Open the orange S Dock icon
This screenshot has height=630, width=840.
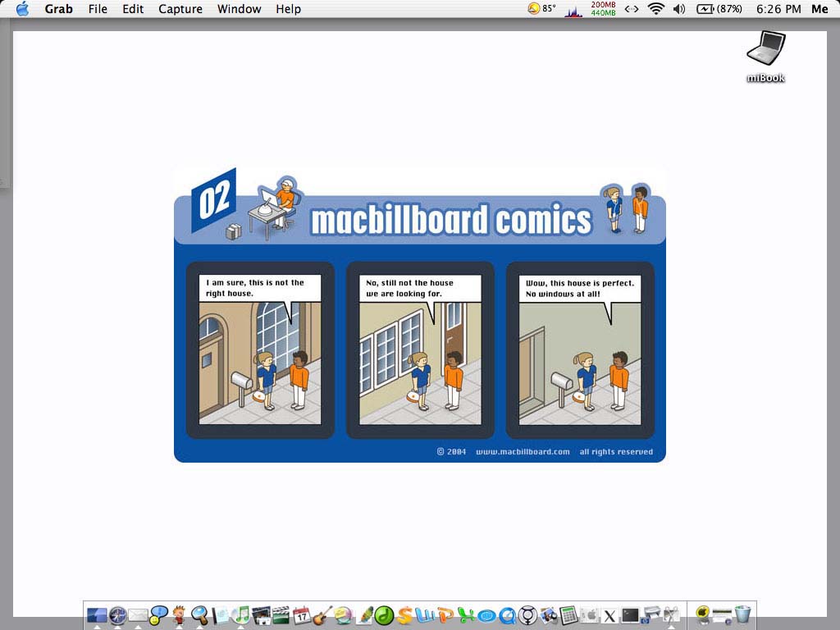pos(404,615)
